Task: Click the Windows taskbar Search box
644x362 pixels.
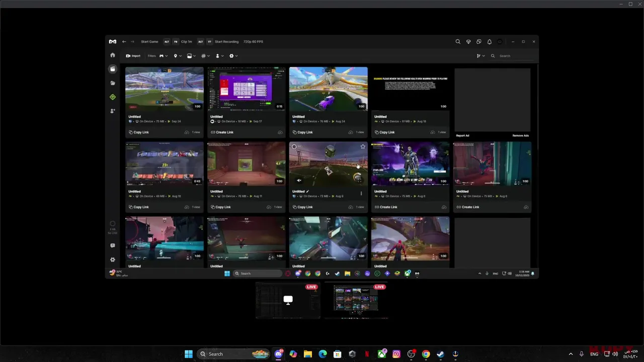Action: 233,354
